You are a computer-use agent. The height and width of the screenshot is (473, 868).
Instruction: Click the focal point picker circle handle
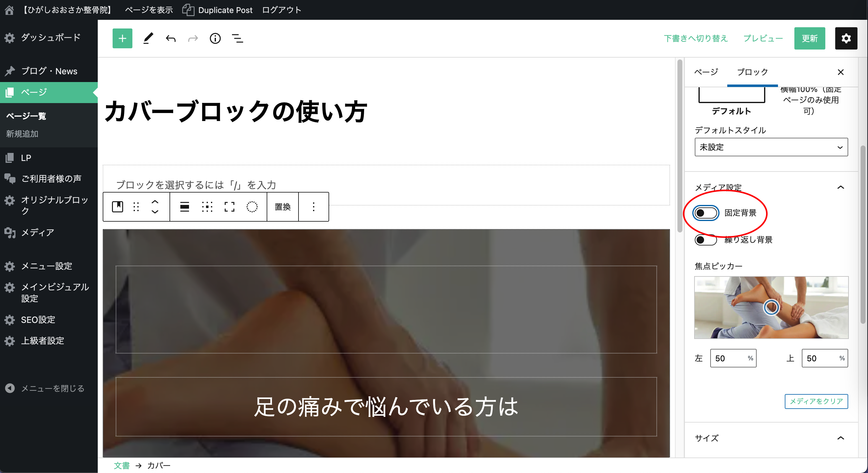pyautogui.click(x=771, y=307)
